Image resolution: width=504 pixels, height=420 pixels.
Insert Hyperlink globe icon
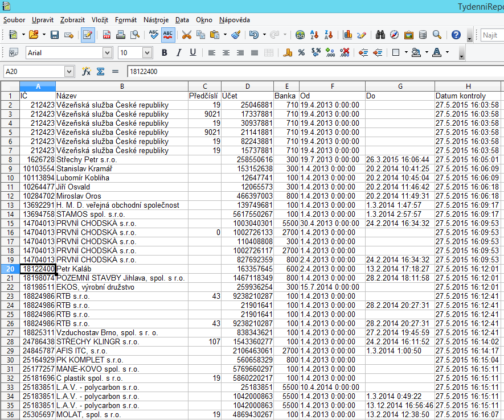tap(300, 34)
